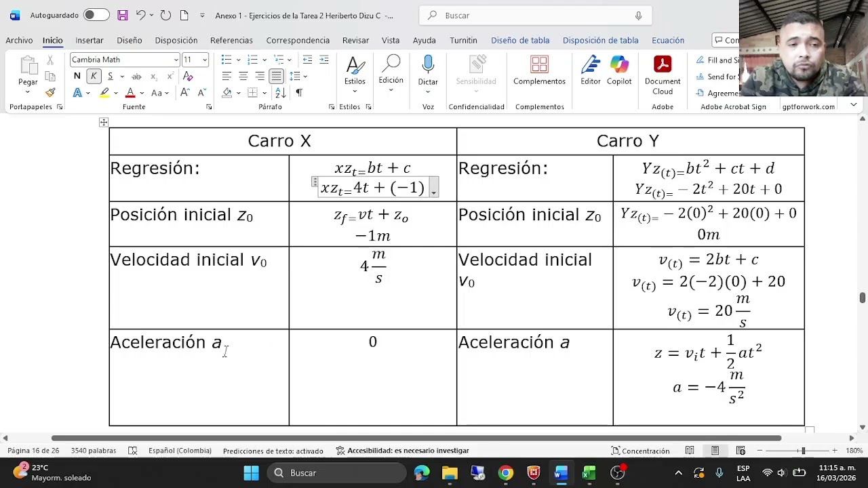Click the red font color button
868x488 pixels.
[x=130, y=93]
